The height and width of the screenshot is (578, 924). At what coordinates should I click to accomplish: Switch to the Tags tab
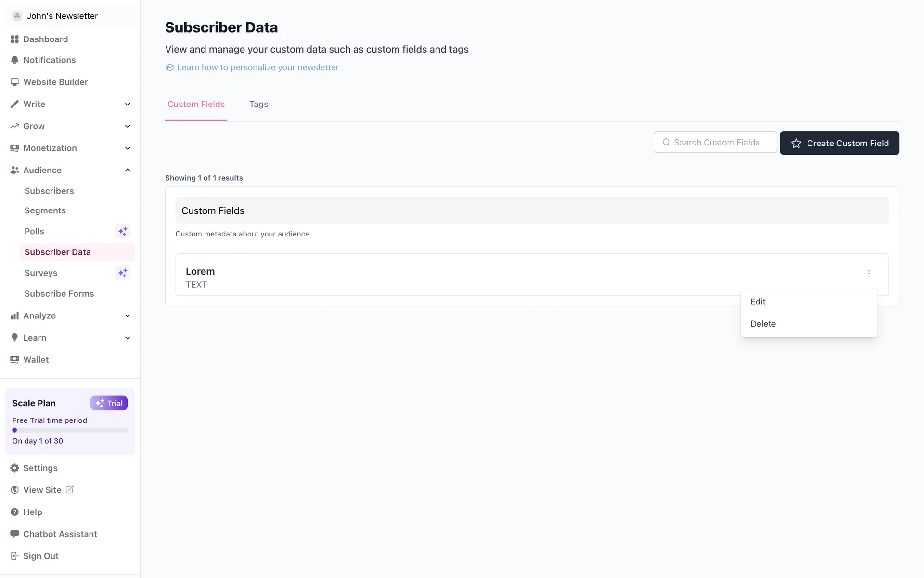click(258, 104)
